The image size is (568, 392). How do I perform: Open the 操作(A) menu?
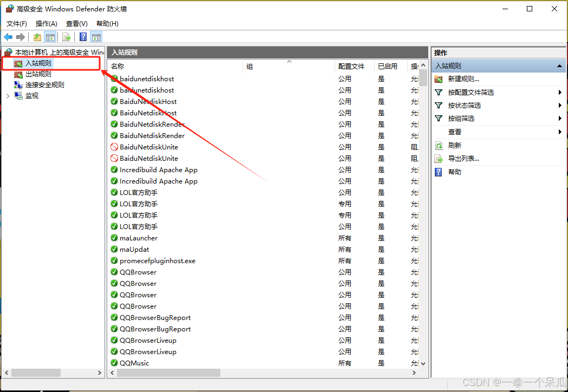pos(47,24)
